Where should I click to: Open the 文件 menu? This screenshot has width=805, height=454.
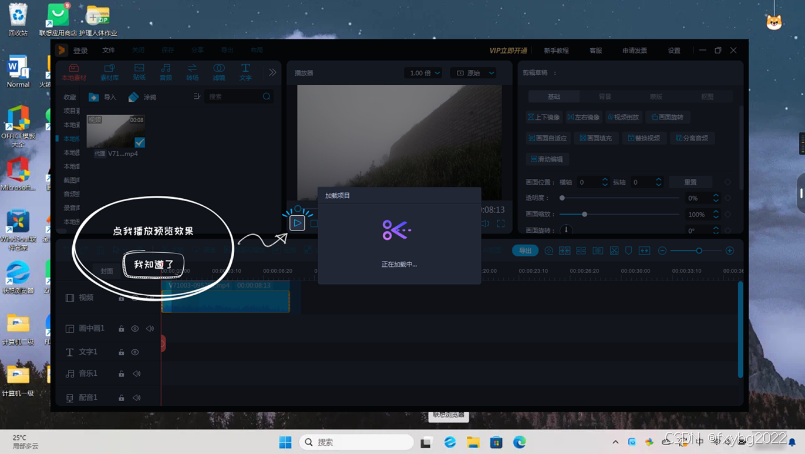pyautogui.click(x=109, y=50)
